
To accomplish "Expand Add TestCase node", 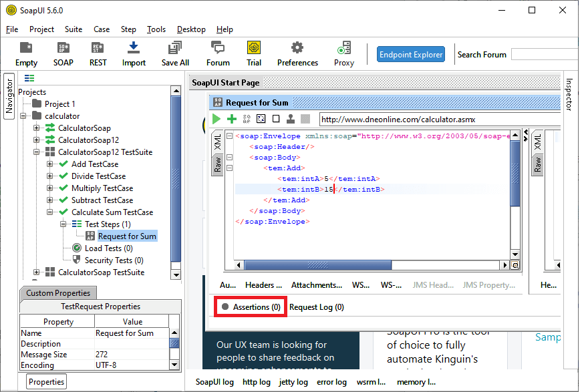I will click(49, 164).
